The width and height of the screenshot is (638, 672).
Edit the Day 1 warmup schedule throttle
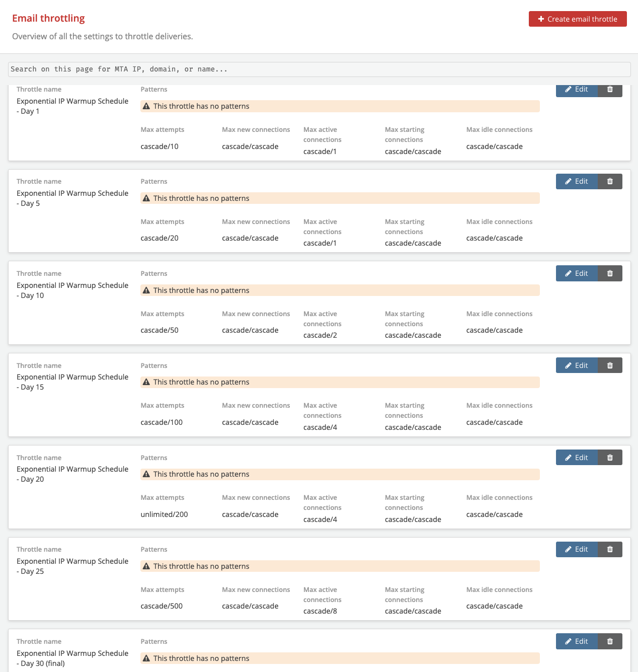(577, 89)
